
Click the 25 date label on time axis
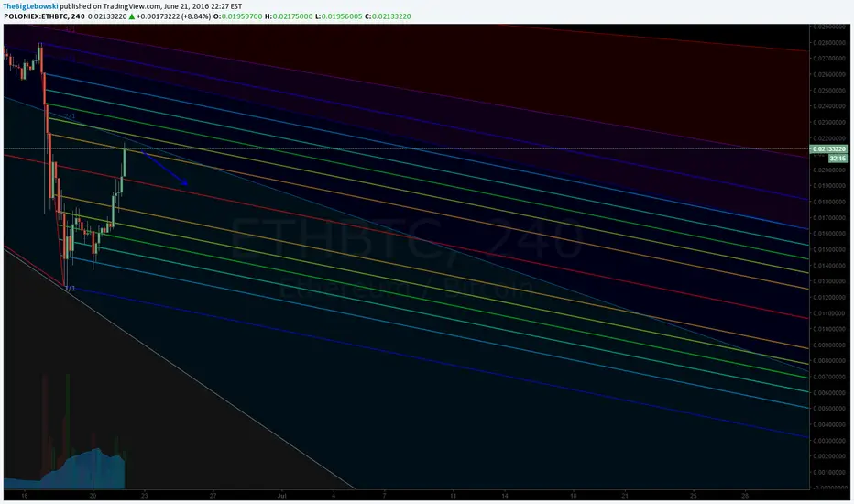694,496
